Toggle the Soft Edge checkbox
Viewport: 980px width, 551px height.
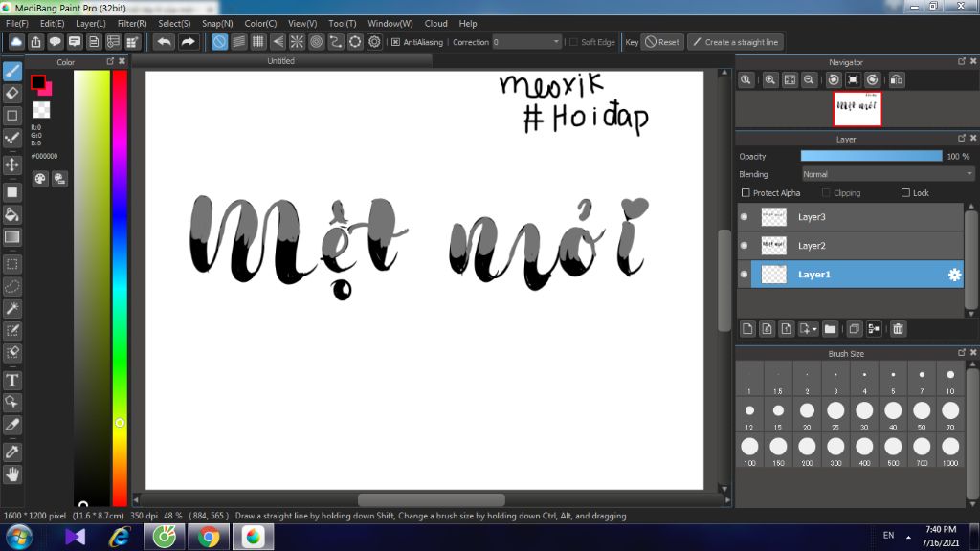pos(573,42)
